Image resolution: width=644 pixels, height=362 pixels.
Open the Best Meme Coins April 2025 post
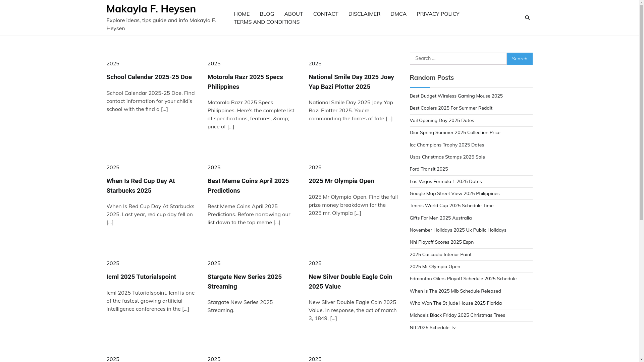(248, 186)
